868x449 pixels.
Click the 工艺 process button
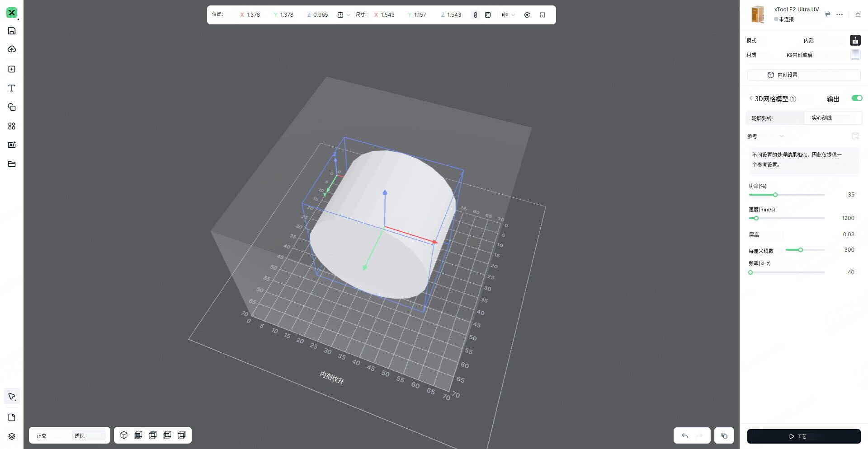803,436
